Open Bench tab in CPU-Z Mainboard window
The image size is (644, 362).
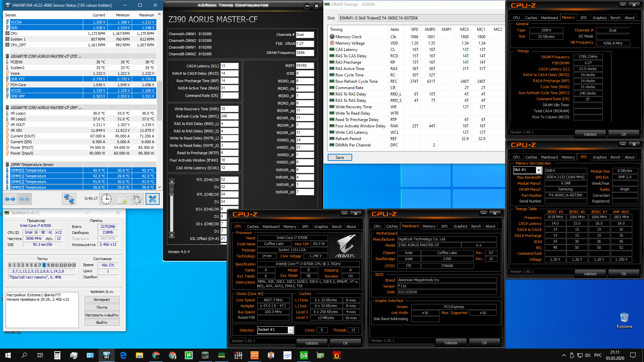[x=476, y=226]
